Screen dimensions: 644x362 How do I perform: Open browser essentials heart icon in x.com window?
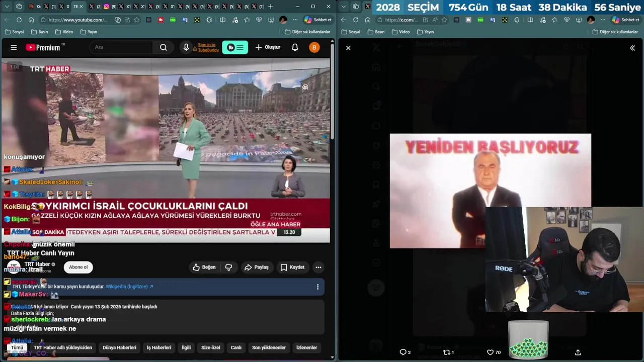tap(567, 20)
